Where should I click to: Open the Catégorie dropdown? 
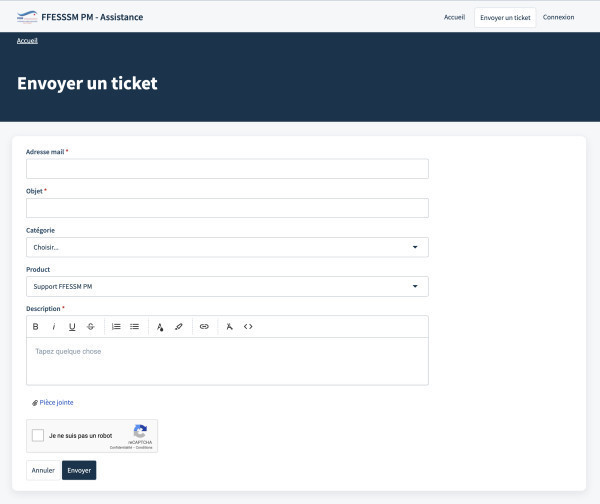[x=227, y=247]
